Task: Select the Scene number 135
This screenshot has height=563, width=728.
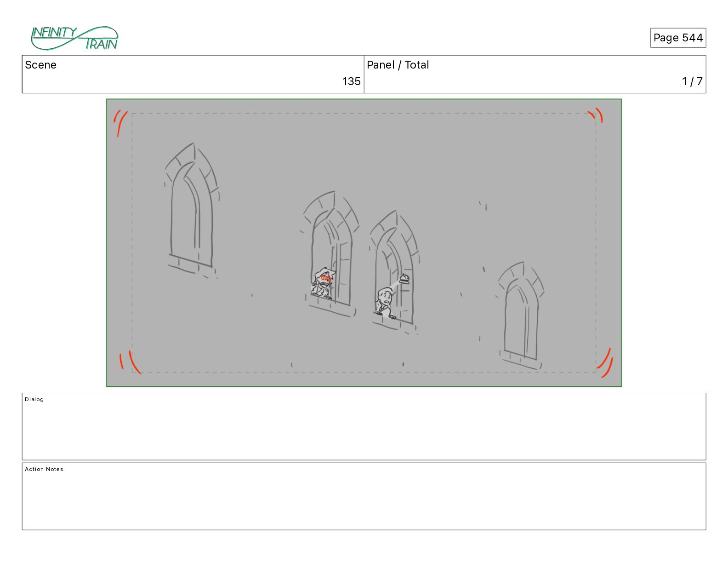Action: [x=351, y=81]
